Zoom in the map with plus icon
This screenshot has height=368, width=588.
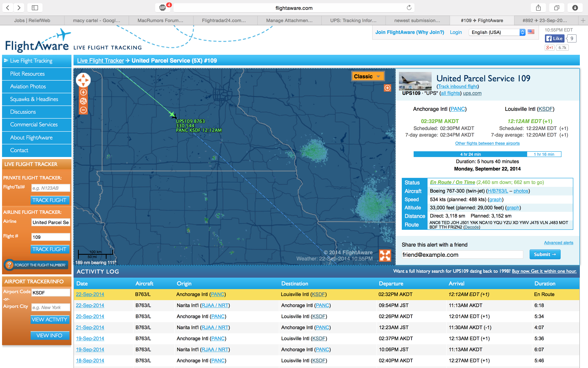click(83, 92)
